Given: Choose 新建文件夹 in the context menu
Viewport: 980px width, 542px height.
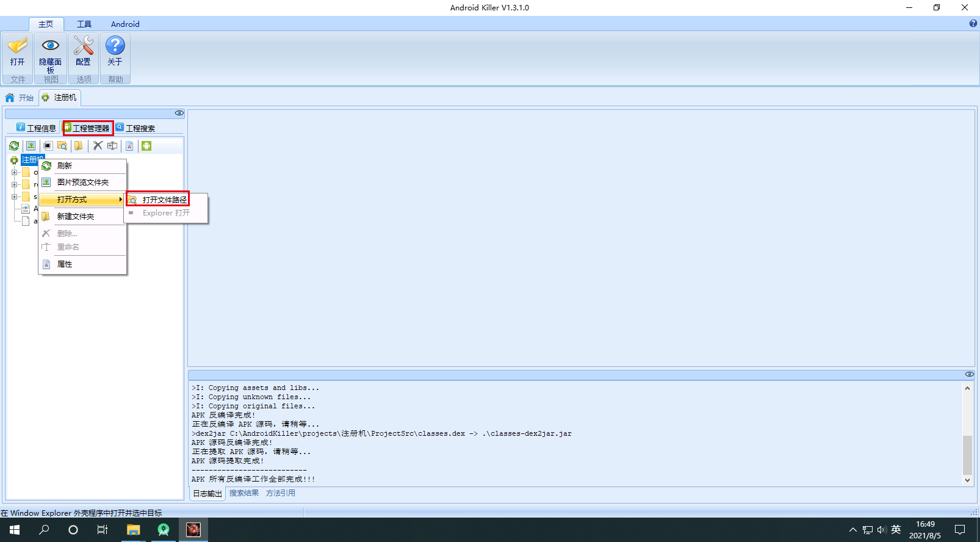Looking at the screenshot, I should point(82,217).
